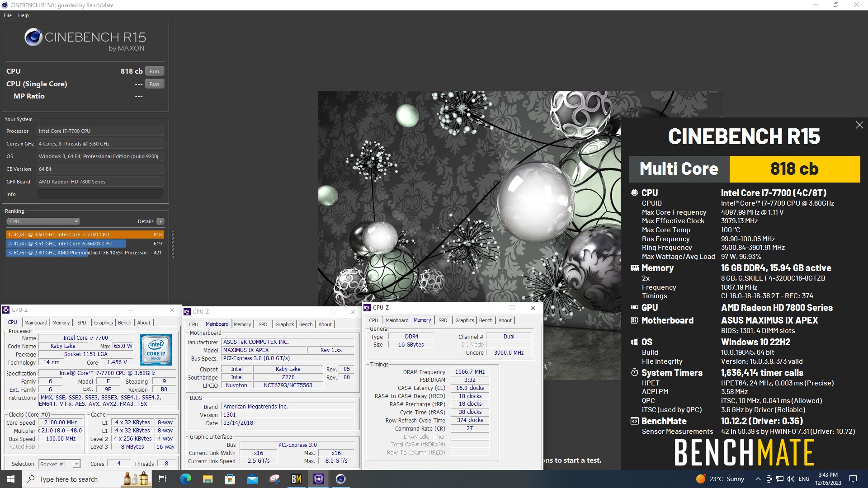Open the Action Center notification icon
Screen dimensions: 868x488
[x=853, y=479]
